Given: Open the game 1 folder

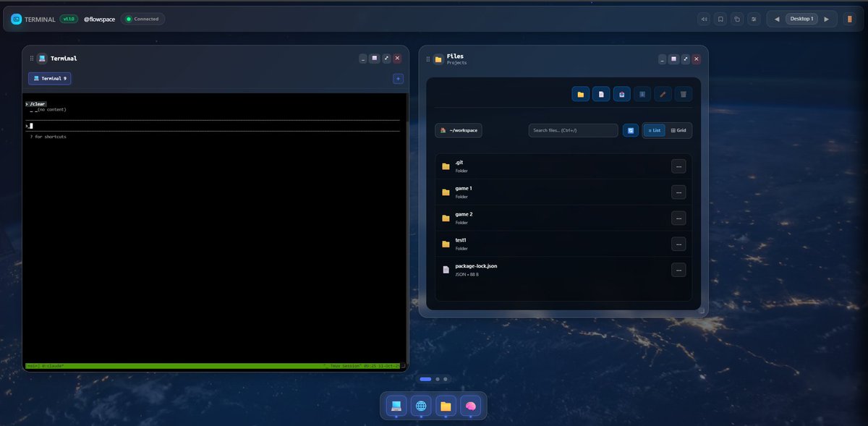Looking at the screenshot, I should click(x=563, y=192).
